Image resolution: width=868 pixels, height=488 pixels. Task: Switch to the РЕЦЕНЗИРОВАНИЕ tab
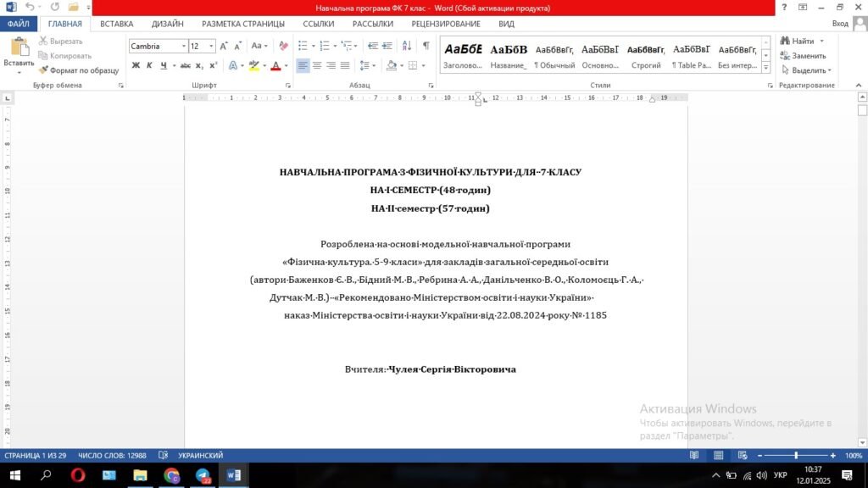(x=446, y=24)
